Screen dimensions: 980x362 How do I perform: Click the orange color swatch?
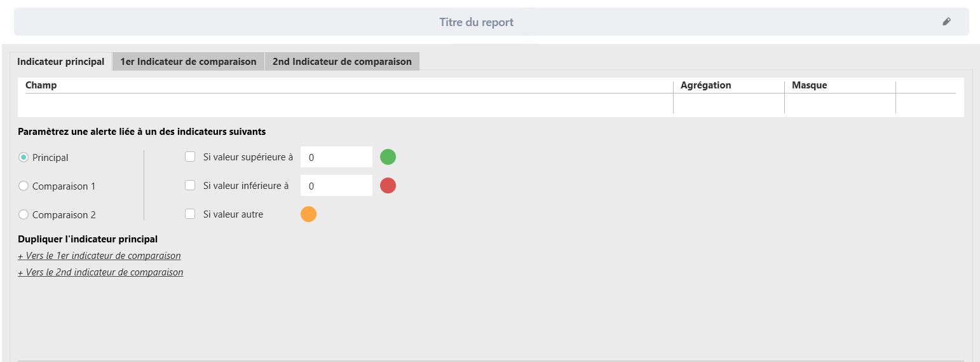point(308,214)
